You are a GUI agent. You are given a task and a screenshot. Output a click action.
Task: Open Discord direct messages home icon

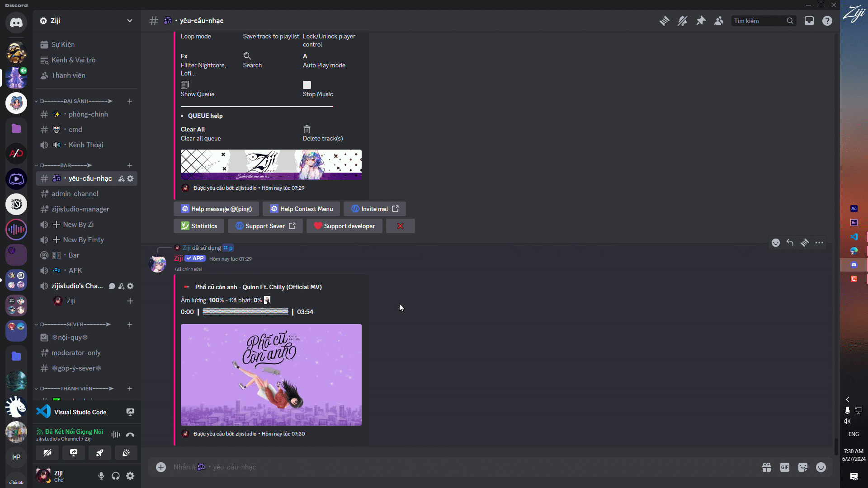[x=16, y=23]
